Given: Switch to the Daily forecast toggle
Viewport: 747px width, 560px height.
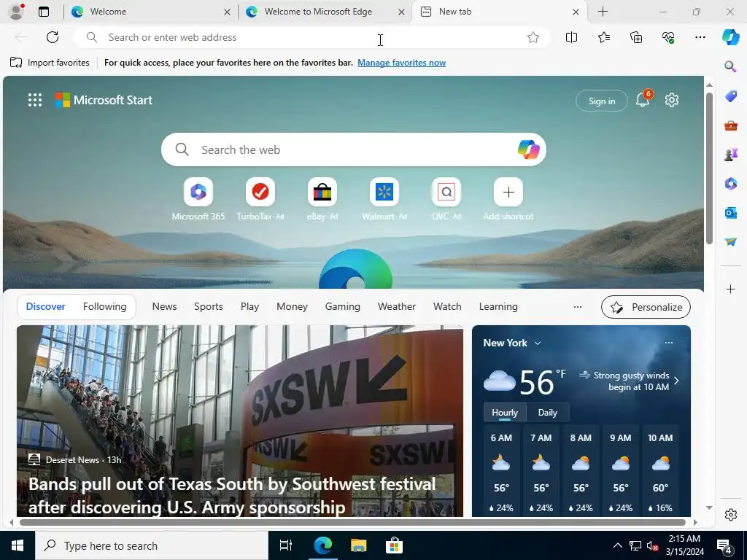Looking at the screenshot, I should pyautogui.click(x=547, y=413).
